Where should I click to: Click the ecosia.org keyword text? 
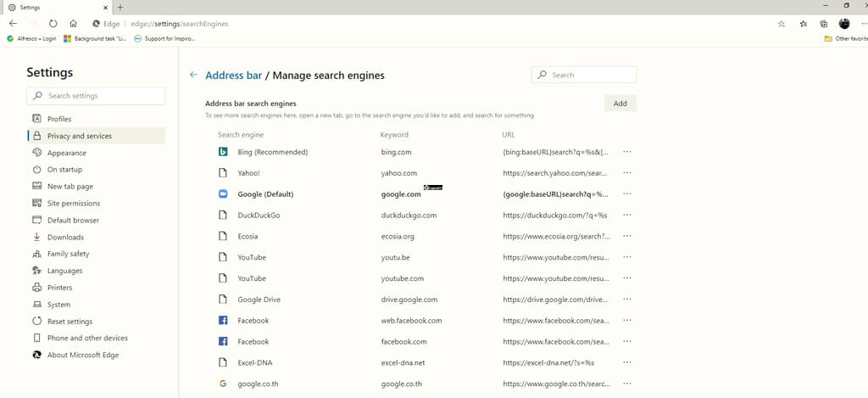tap(398, 236)
